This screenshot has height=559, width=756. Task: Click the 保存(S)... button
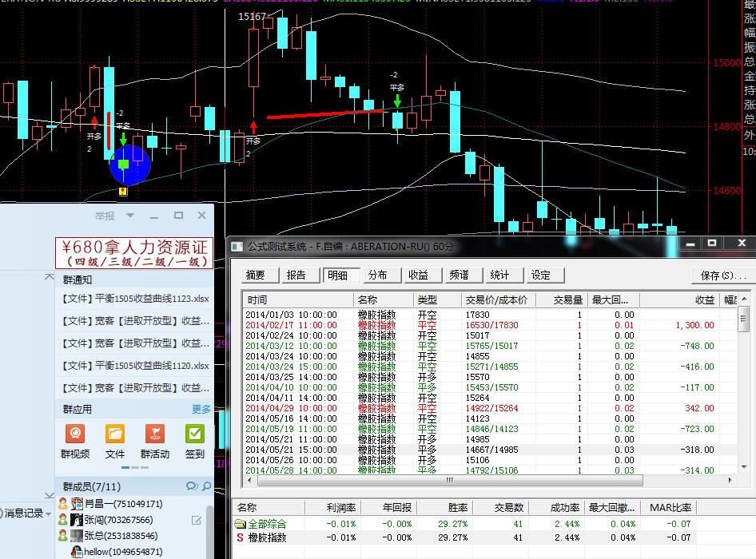(x=722, y=276)
